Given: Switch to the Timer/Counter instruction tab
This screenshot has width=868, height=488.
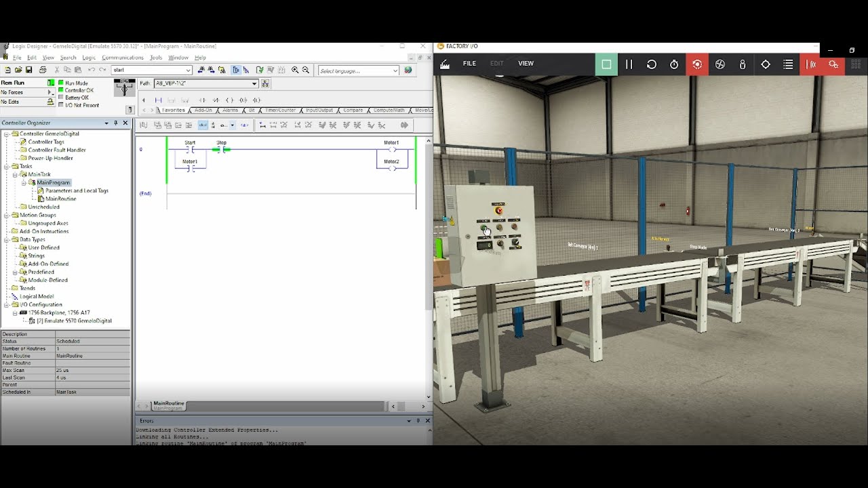Looking at the screenshot, I should coord(280,110).
